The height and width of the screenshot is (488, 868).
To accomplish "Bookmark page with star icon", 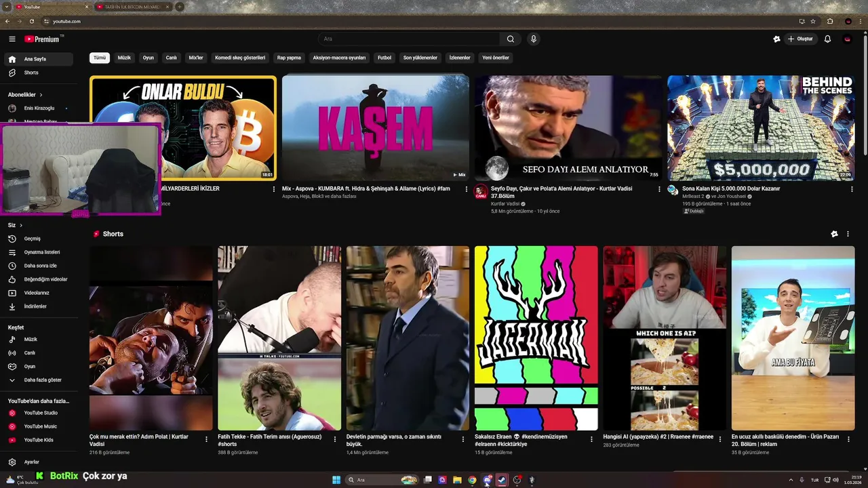I will pyautogui.click(x=813, y=21).
